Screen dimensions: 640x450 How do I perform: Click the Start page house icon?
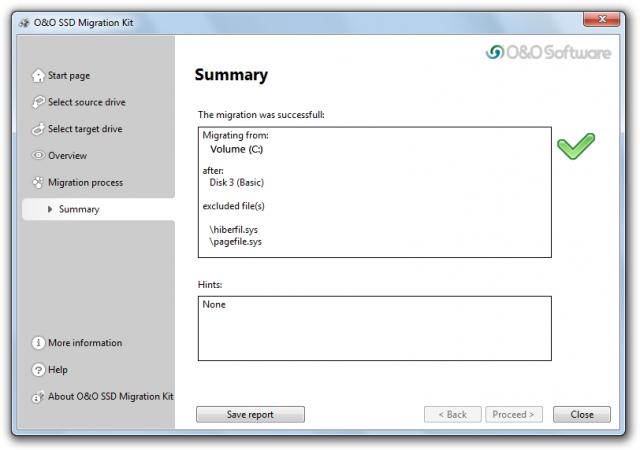point(38,76)
